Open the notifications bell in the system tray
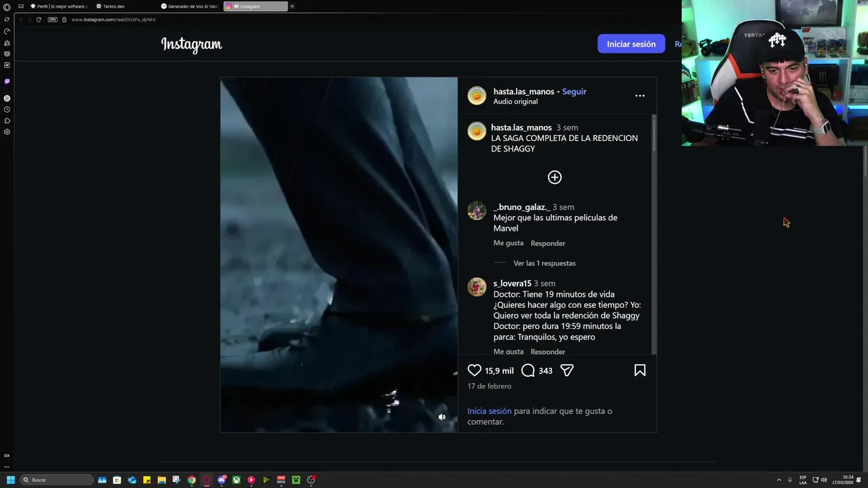868x488 pixels. point(859,480)
